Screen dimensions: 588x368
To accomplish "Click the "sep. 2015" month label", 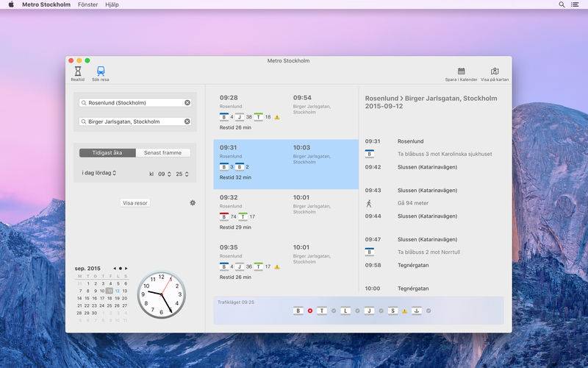I will pyautogui.click(x=87, y=269).
